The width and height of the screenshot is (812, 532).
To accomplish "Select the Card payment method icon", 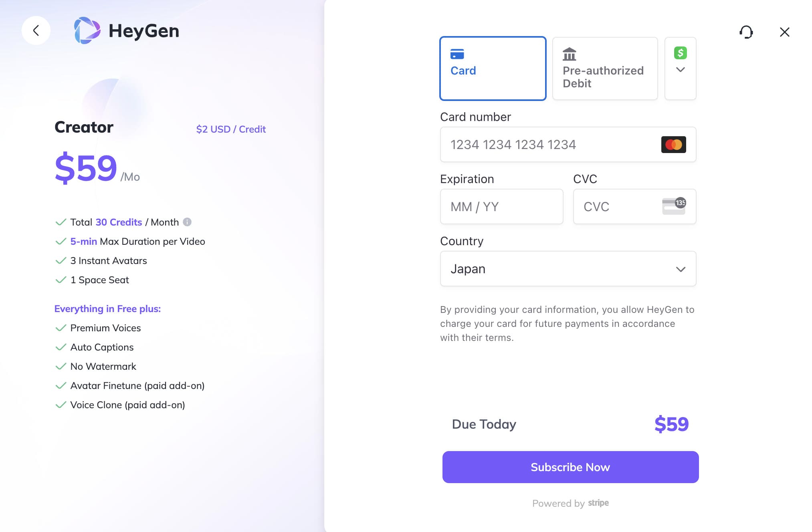I will (457, 54).
